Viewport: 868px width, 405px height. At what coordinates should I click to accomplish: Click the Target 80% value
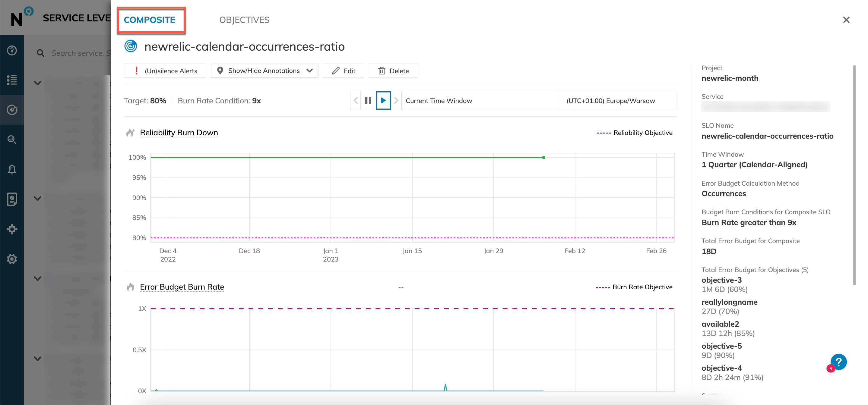point(158,101)
